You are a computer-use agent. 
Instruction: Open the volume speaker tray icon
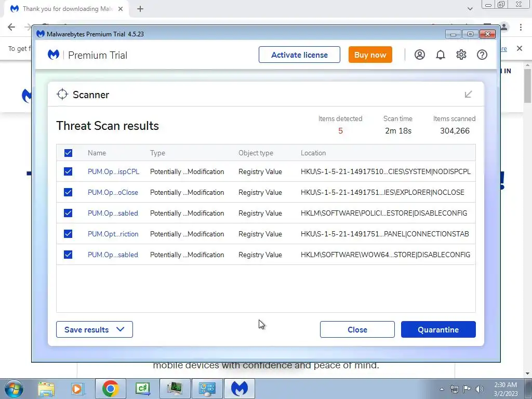pyautogui.click(x=480, y=389)
